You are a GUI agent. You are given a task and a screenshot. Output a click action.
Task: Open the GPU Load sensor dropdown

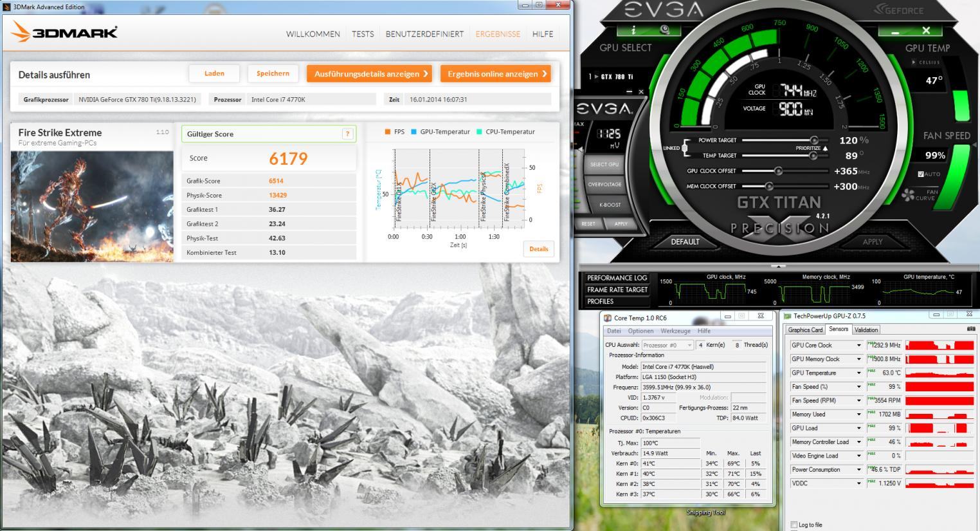pos(858,428)
